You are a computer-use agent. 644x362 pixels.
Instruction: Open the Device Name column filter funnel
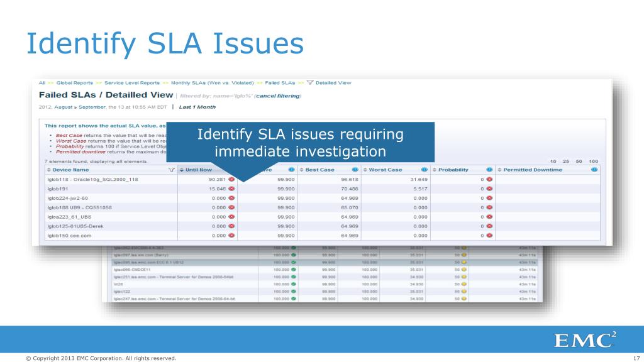click(x=172, y=170)
